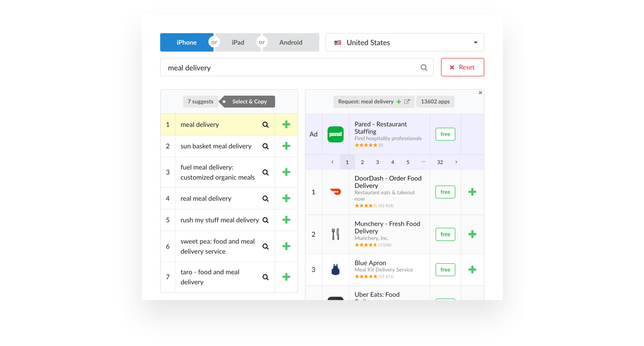Viewport: 644px width, 346px height.
Task: Switch platform to iPad
Action: point(238,42)
